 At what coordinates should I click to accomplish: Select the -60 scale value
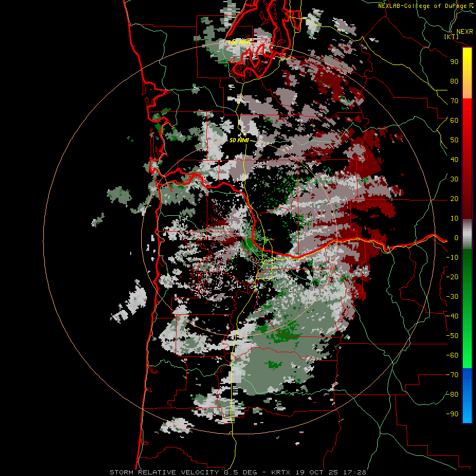pos(452,355)
